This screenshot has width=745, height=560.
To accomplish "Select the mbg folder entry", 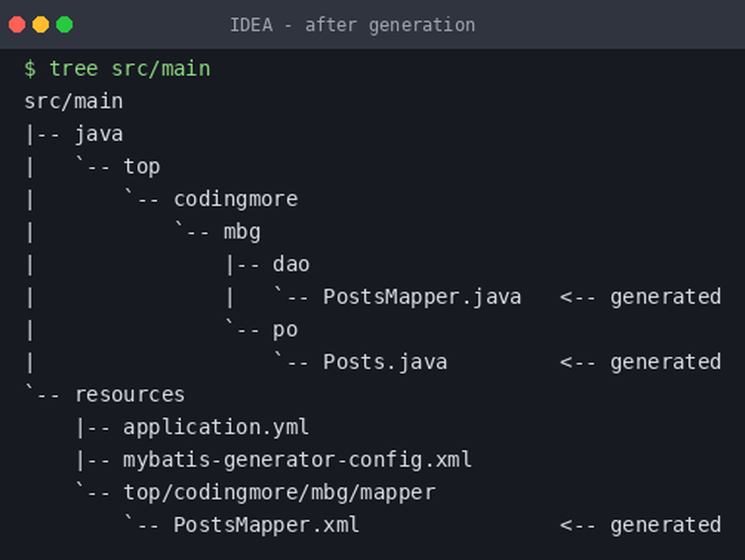I will [x=242, y=232].
